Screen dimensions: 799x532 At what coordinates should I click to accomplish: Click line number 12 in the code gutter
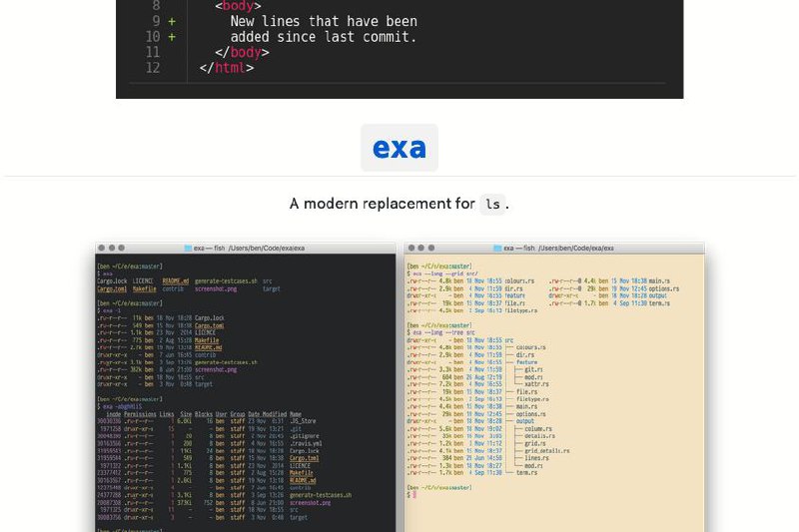click(153, 68)
